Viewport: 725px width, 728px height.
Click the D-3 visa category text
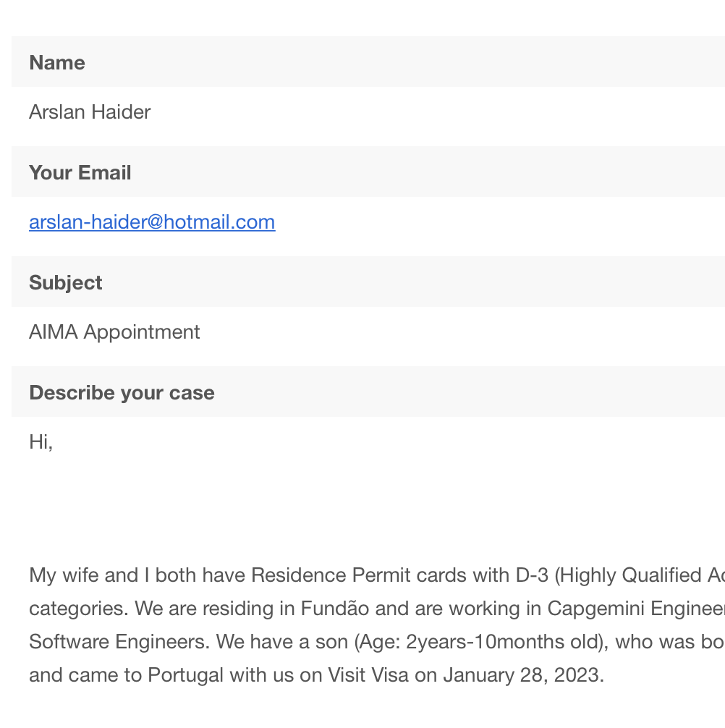pos(532,575)
